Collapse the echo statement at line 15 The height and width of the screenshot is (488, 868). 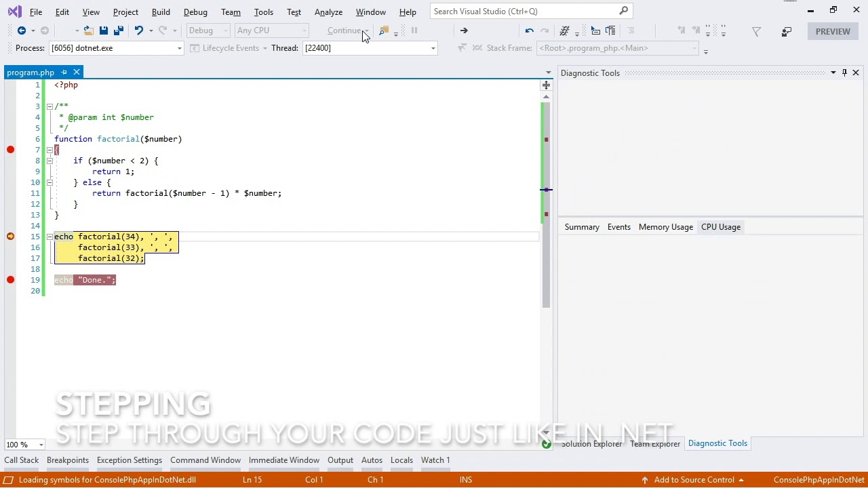(x=50, y=237)
